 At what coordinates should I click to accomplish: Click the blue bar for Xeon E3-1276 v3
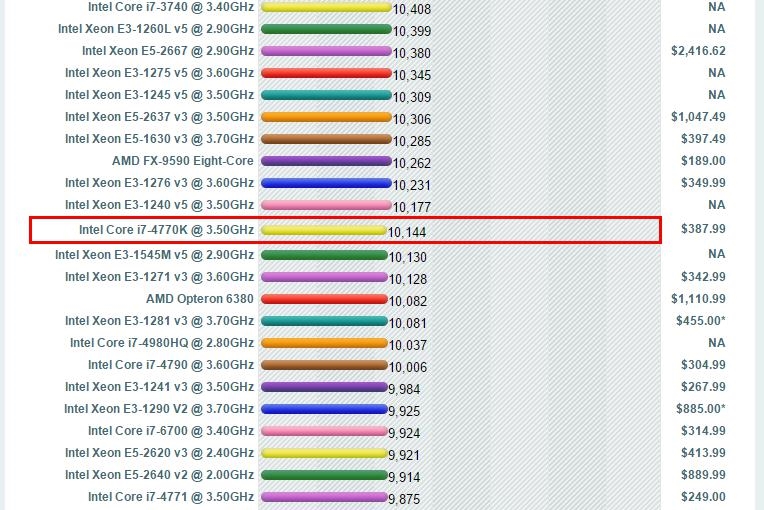[326, 183]
